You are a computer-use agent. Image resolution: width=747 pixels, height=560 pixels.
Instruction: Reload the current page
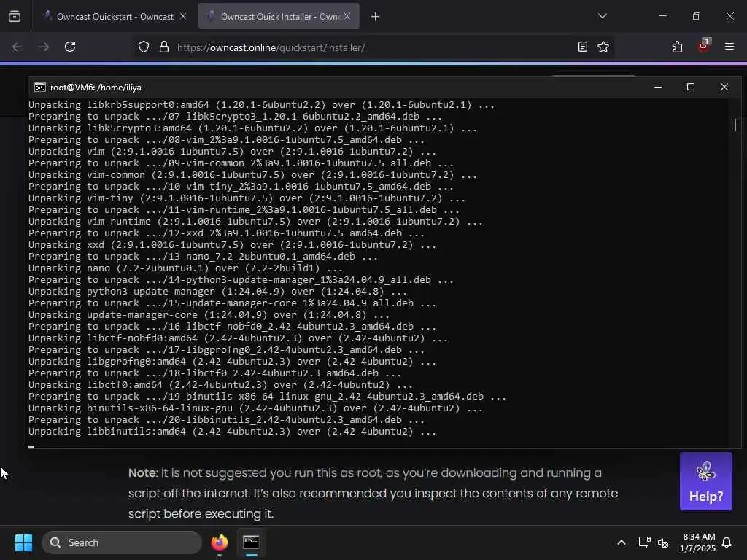70,47
